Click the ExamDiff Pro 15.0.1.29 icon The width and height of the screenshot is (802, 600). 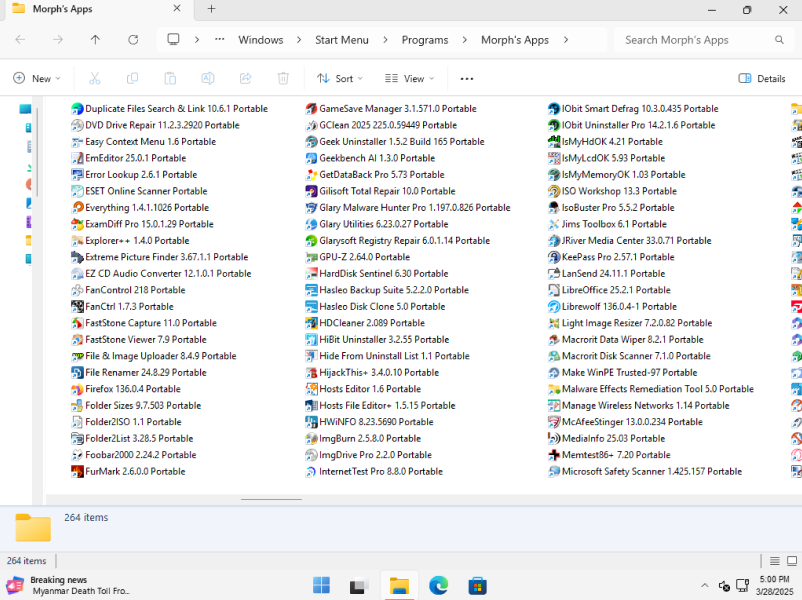tap(77, 225)
